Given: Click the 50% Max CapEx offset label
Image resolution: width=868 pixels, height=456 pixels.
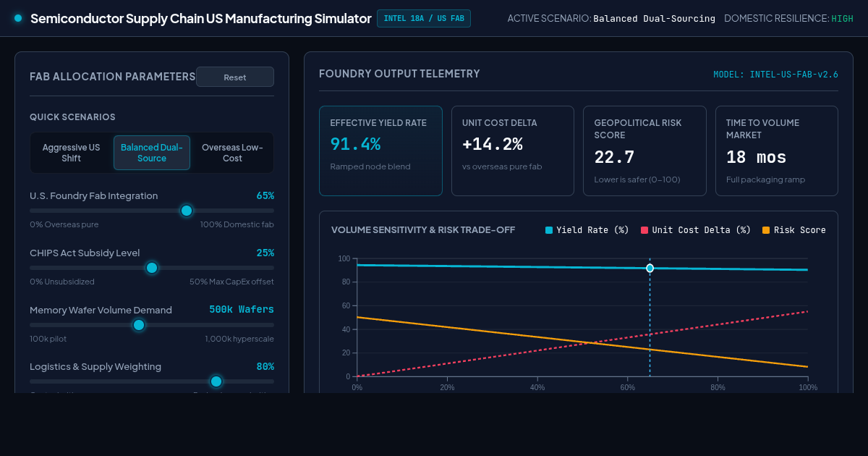Looking at the screenshot, I should [231, 282].
